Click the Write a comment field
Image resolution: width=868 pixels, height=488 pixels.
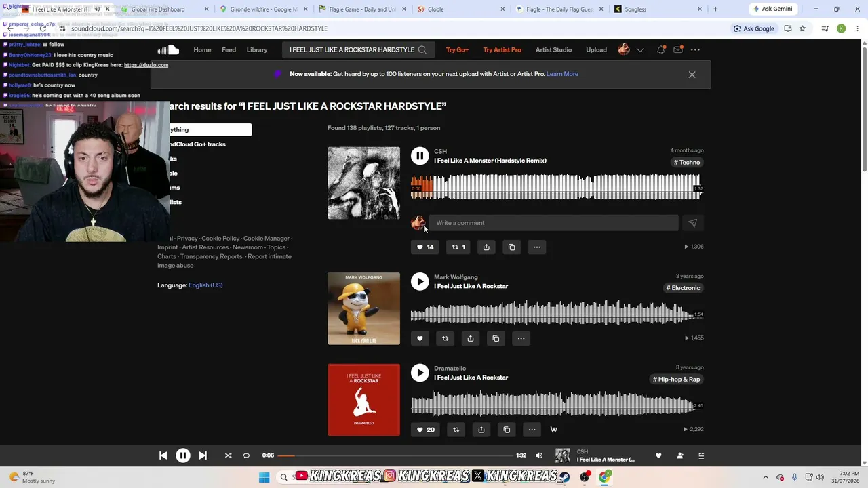coord(553,223)
